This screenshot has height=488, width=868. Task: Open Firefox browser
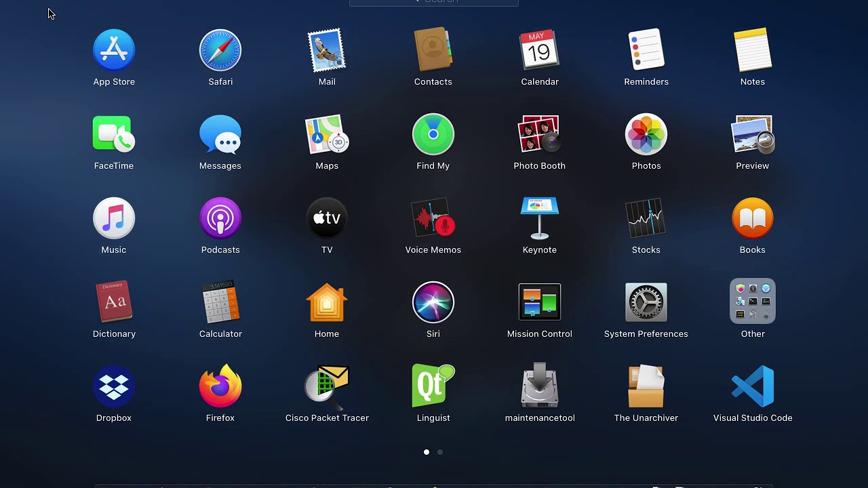pyautogui.click(x=220, y=386)
